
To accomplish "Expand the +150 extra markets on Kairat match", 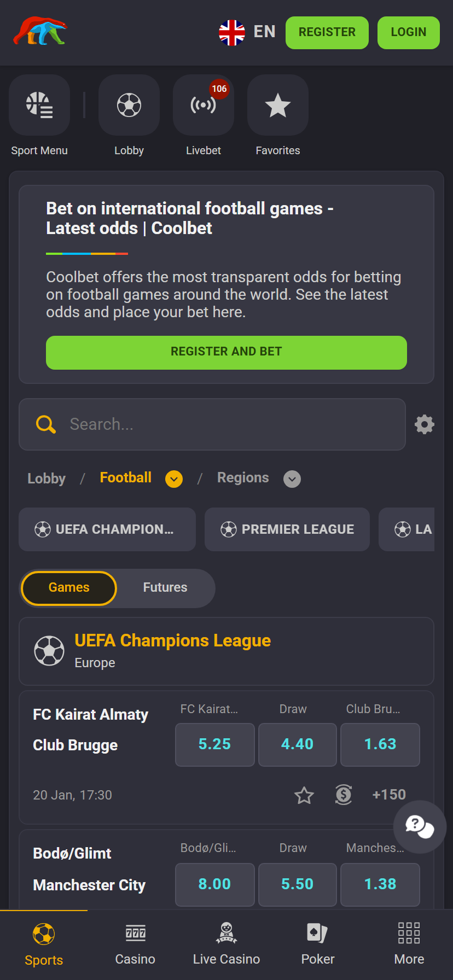I will [x=389, y=795].
